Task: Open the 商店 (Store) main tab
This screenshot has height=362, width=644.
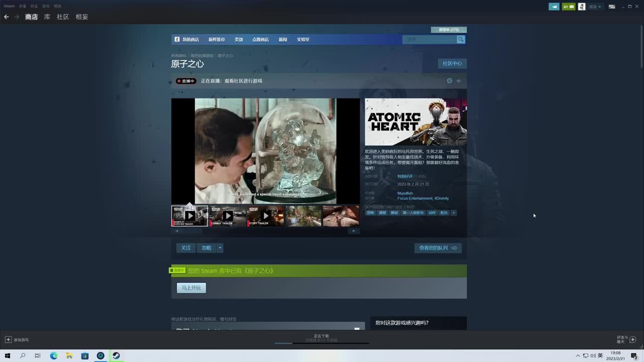Action: [31, 17]
